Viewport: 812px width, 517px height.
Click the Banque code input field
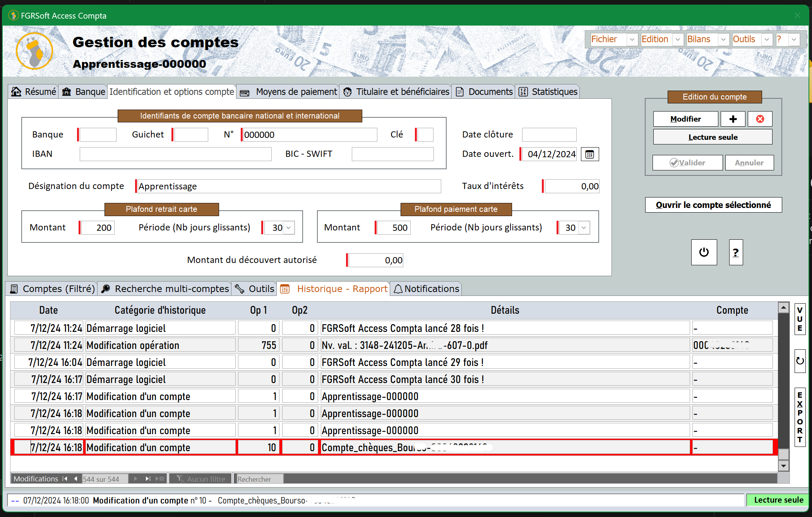click(x=98, y=135)
